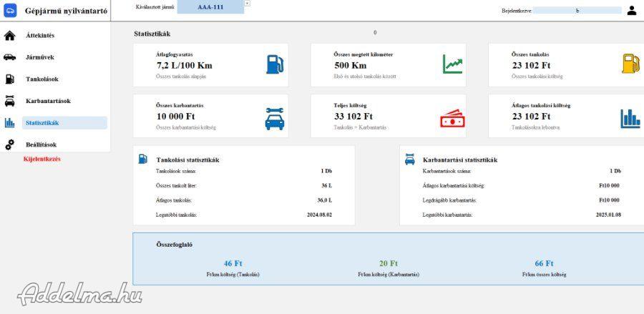Click the blue fuel pump icon in Átlagfogyasztás card
The width and height of the screenshot is (644, 314).
click(x=273, y=64)
